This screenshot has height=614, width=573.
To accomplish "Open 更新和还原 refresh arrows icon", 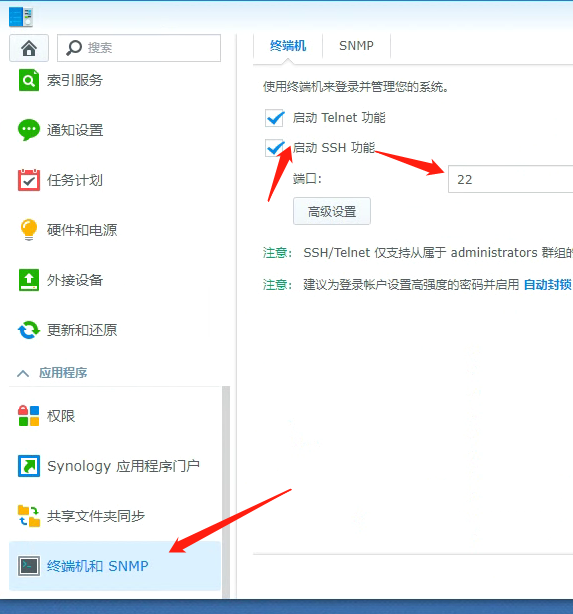I will pos(29,330).
